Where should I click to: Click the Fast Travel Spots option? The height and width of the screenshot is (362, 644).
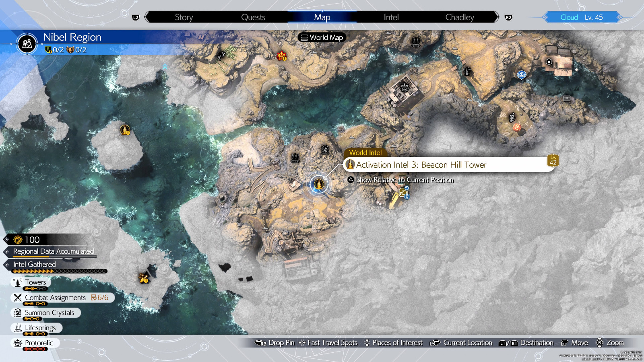pos(328,343)
